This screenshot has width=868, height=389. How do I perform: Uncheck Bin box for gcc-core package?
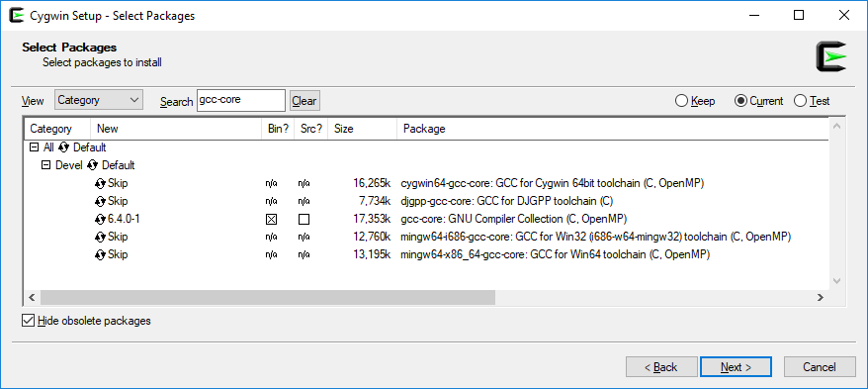point(271,220)
